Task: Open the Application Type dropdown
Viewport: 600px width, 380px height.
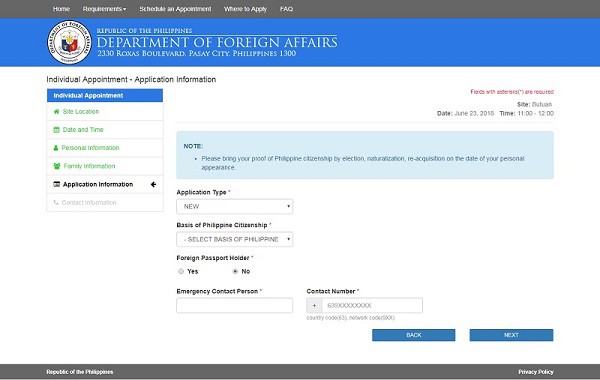Action: 235,206
